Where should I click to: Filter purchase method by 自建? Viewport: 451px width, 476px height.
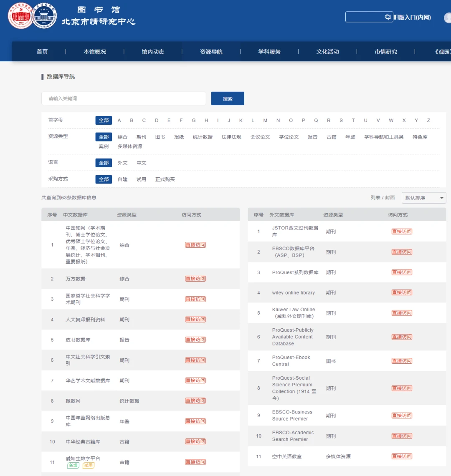click(x=122, y=179)
